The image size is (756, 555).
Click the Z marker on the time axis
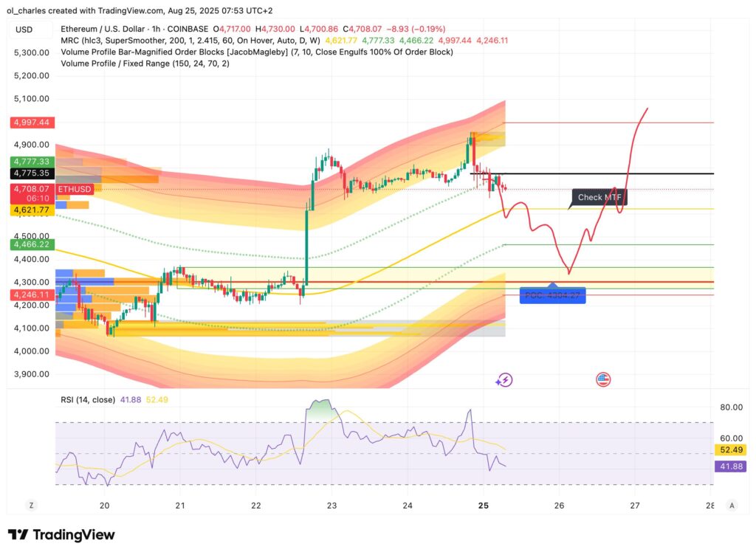coord(31,506)
